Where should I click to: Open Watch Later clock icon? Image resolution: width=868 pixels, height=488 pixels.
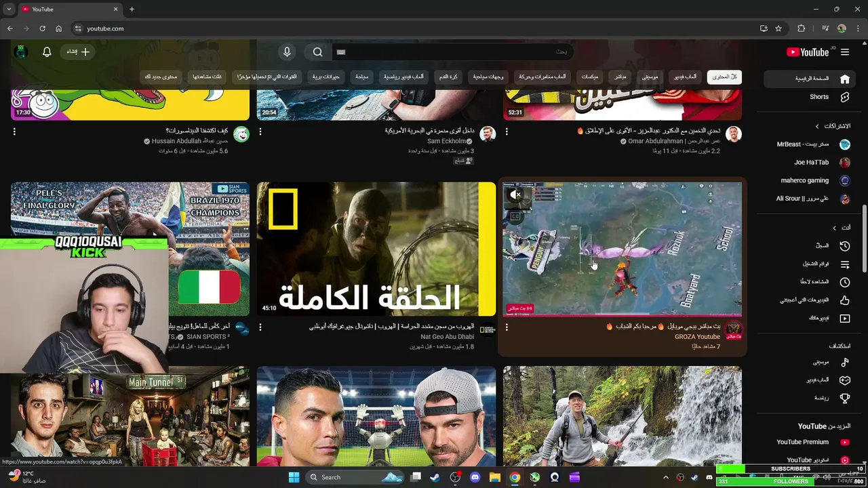coord(845,282)
